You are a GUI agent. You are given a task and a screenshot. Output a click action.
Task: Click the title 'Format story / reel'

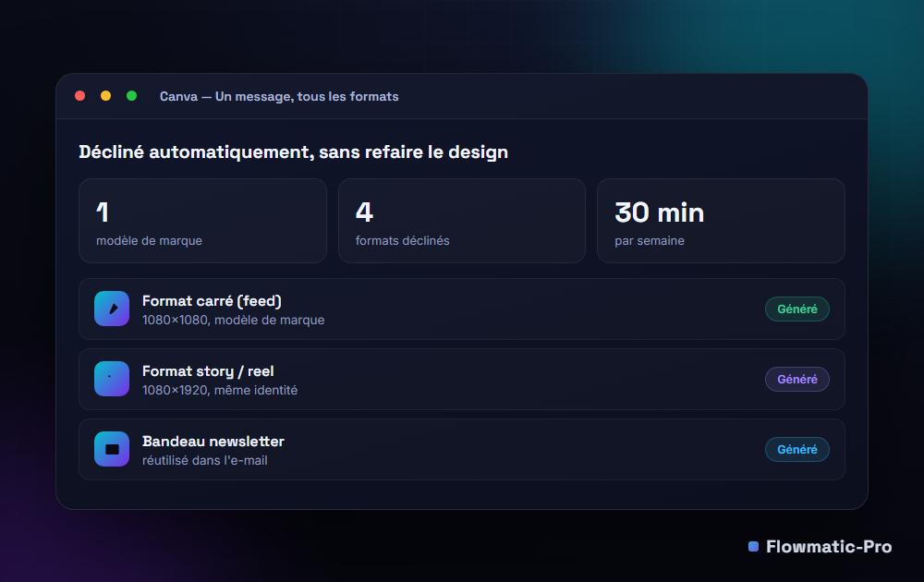pos(208,371)
